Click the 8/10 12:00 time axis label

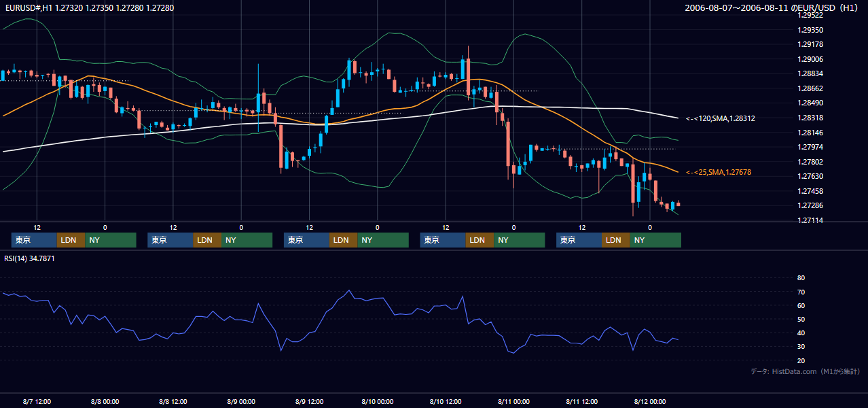(x=445, y=402)
